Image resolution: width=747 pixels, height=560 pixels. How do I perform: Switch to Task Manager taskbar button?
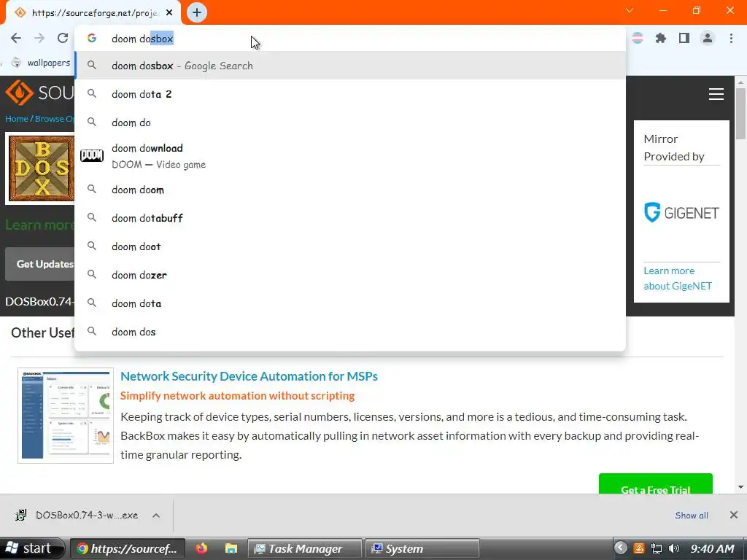tap(305, 548)
